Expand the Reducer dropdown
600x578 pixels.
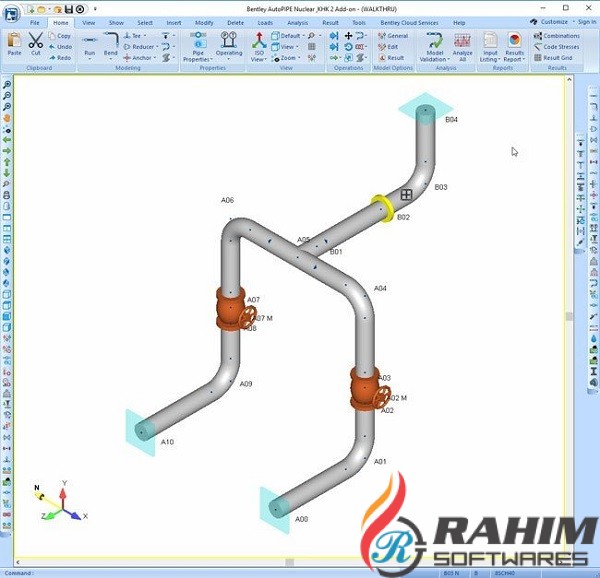click(157, 47)
